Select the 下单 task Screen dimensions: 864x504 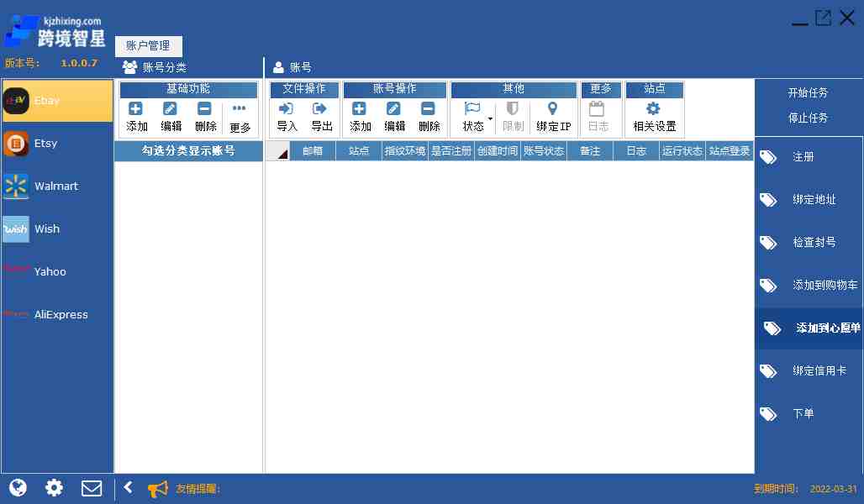point(809,413)
